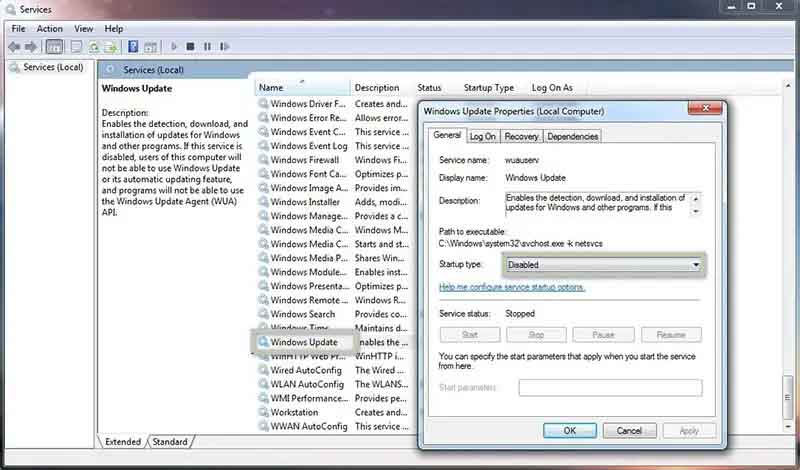Click the Cancel button in Properties dialog
Image resolution: width=800 pixels, height=470 pixels.
(x=629, y=431)
